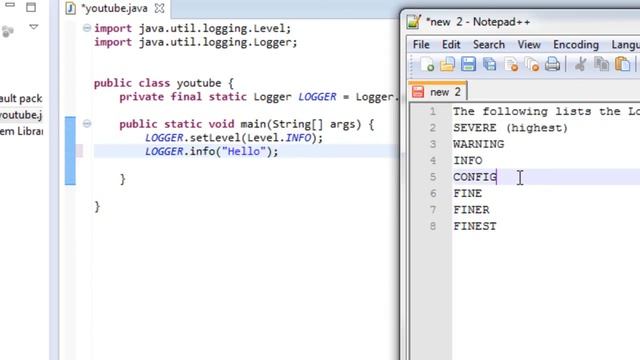This screenshot has height=360, width=640.
Task: Collapse the import statements fold marker
Action: pos(87,28)
